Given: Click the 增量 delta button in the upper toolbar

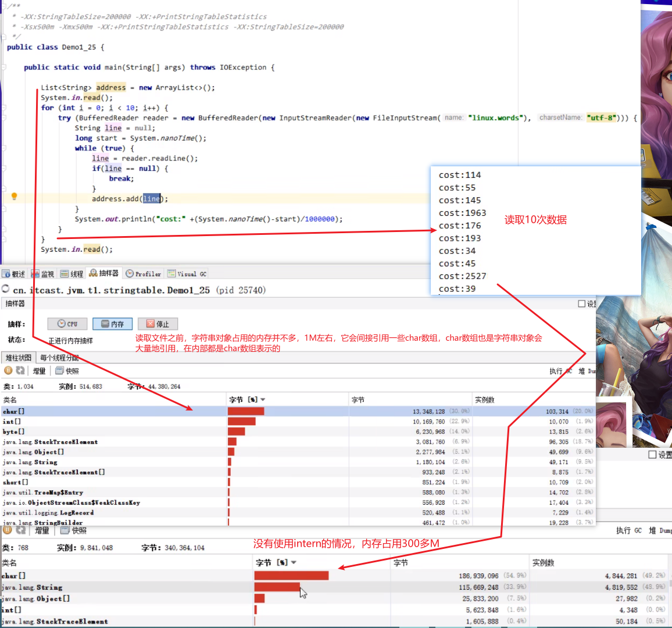Looking at the screenshot, I should [x=39, y=371].
